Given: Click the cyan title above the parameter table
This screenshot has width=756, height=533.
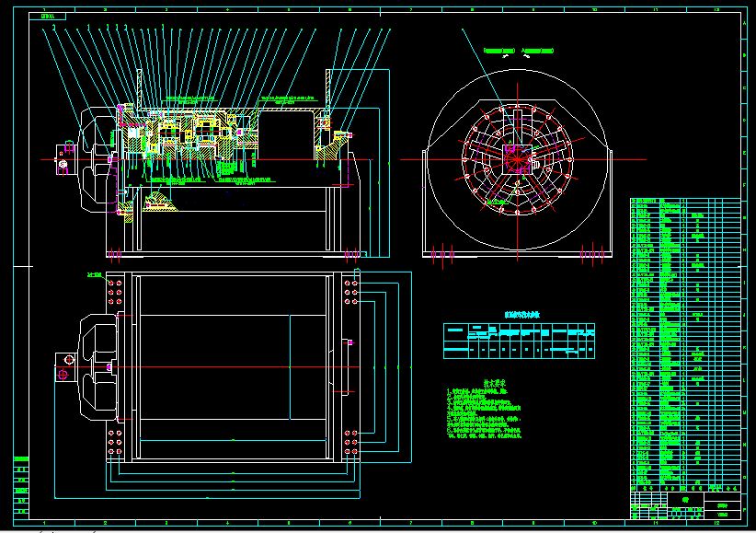Looking at the screenshot, I should click(x=521, y=315).
